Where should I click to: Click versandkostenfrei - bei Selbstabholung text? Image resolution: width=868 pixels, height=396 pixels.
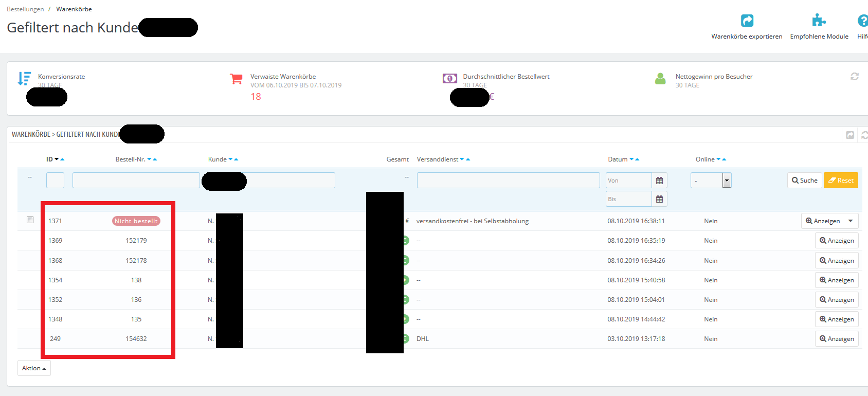click(x=473, y=221)
